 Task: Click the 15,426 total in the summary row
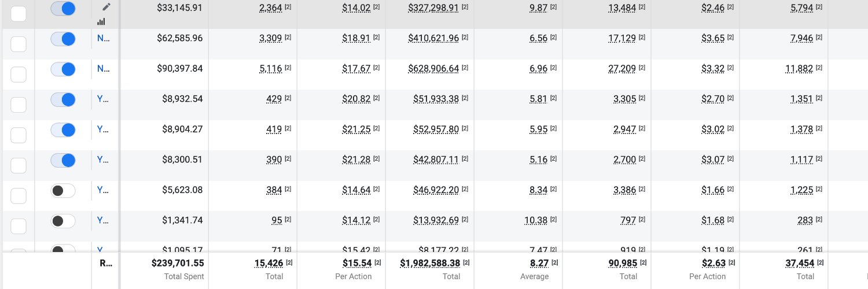[x=268, y=263]
